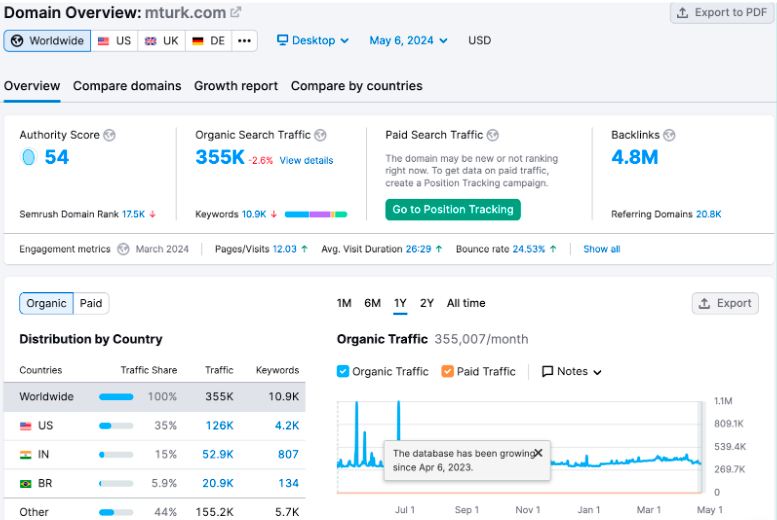777x520 pixels.
Task: Click US keywords value 4.2K
Action: tap(287, 425)
